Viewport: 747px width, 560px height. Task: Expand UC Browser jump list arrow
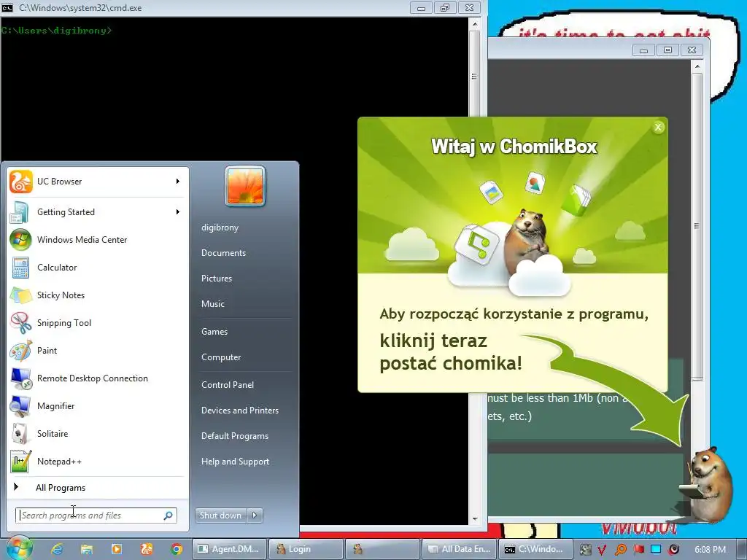click(178, 182)
